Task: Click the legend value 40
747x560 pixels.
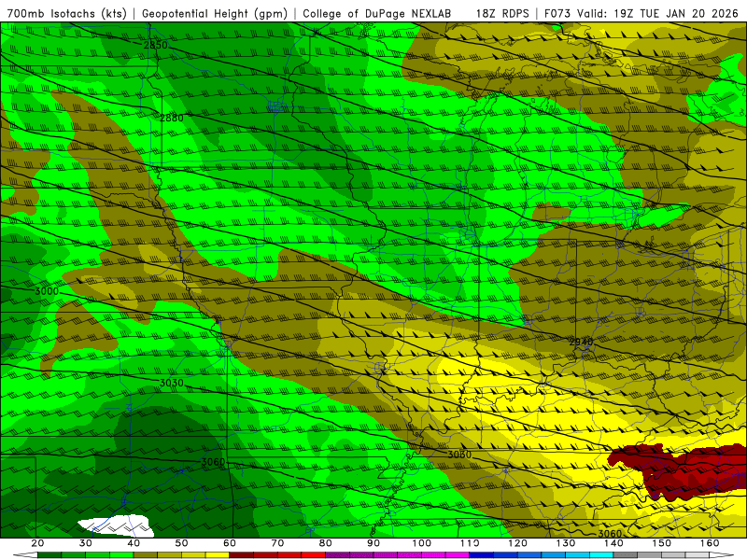Action: tap(134, 543)
